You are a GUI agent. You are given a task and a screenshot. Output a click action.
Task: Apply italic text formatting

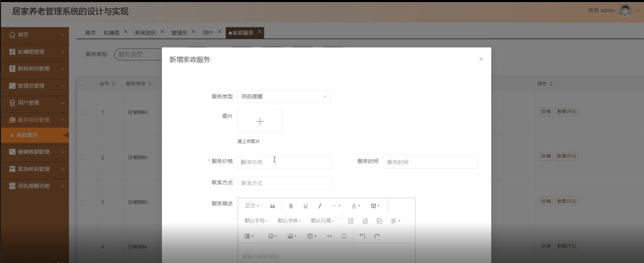319,206
